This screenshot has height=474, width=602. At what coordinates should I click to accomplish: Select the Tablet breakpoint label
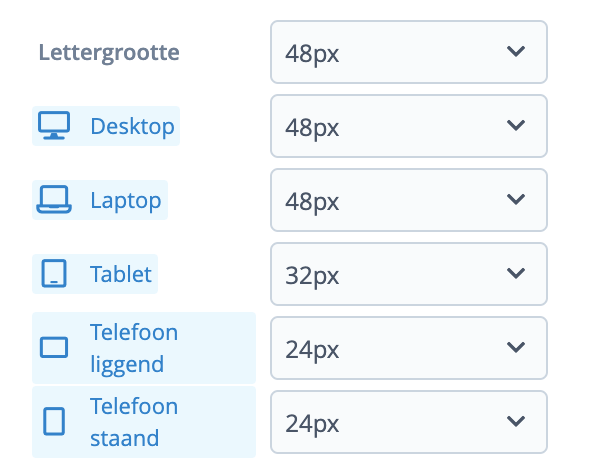(x=121, y=274)
